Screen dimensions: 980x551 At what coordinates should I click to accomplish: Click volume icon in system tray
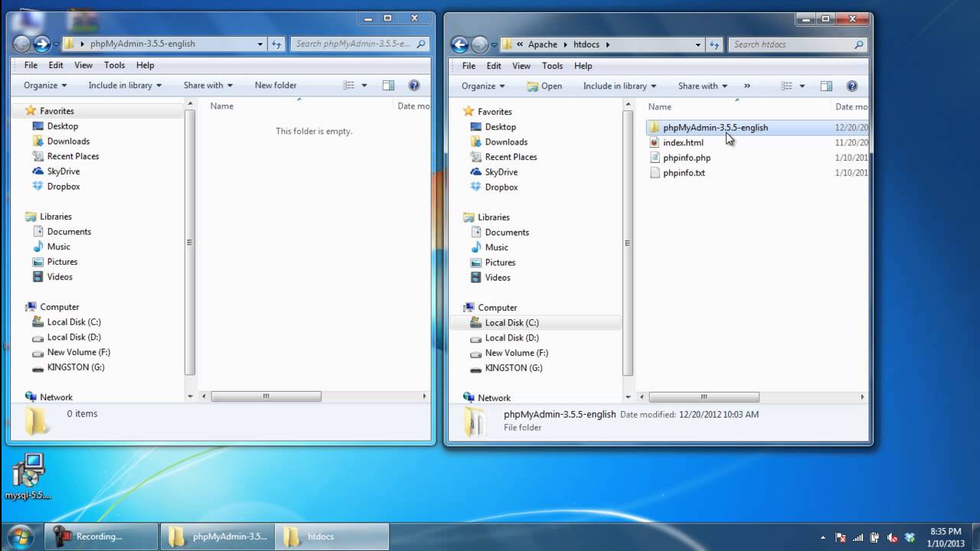(x=892, y=537)
